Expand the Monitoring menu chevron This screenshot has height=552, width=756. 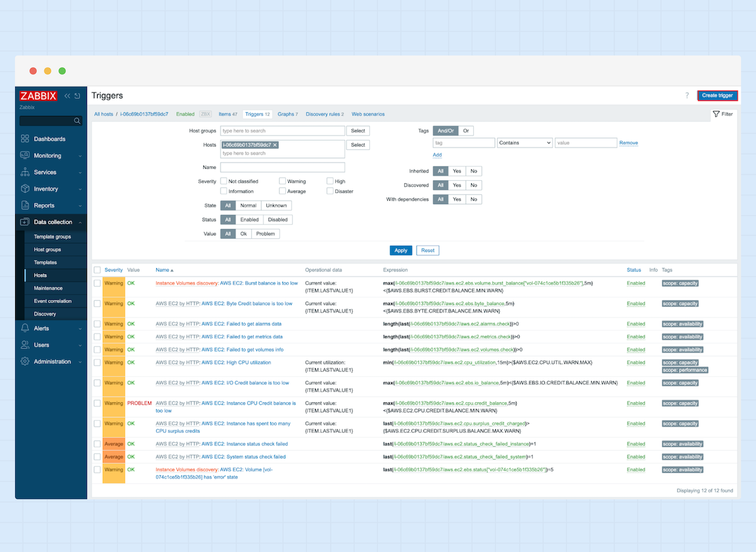click(80, 156)
